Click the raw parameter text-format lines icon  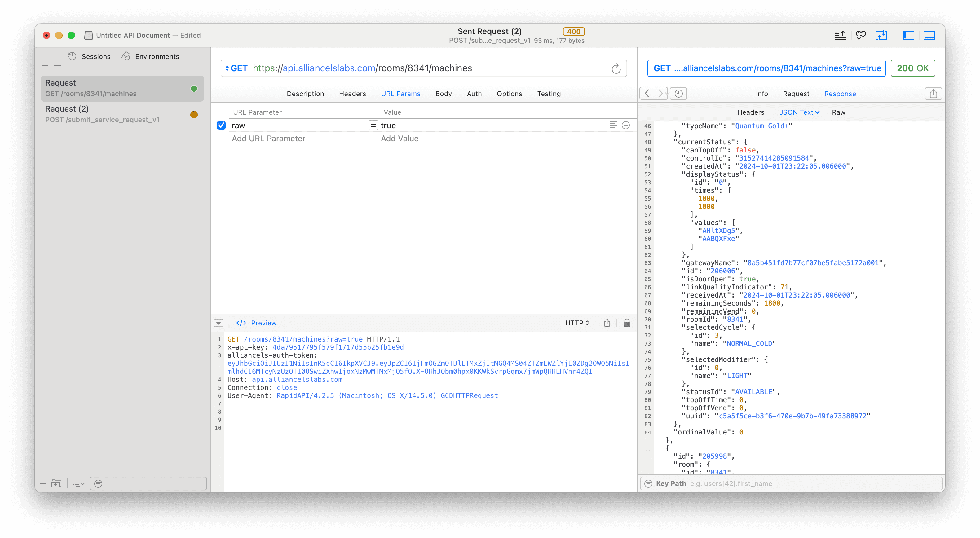tap(613, 125)
